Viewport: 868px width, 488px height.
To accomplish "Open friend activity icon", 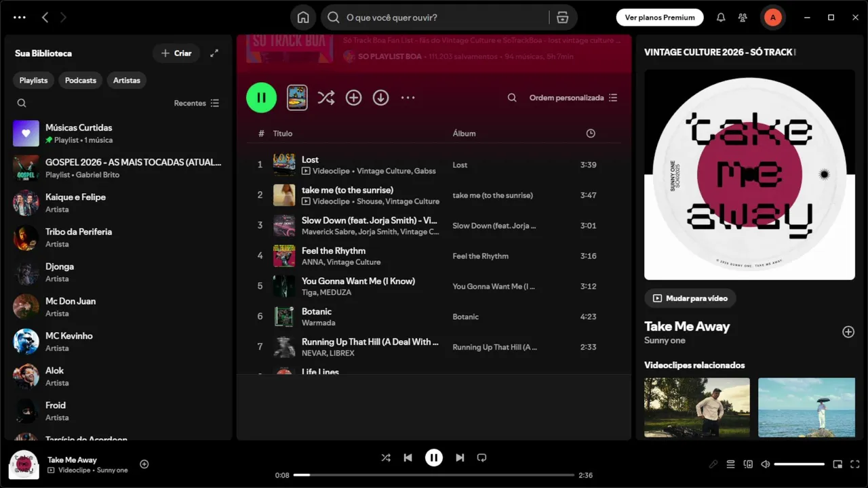I will tap(743, 18).
